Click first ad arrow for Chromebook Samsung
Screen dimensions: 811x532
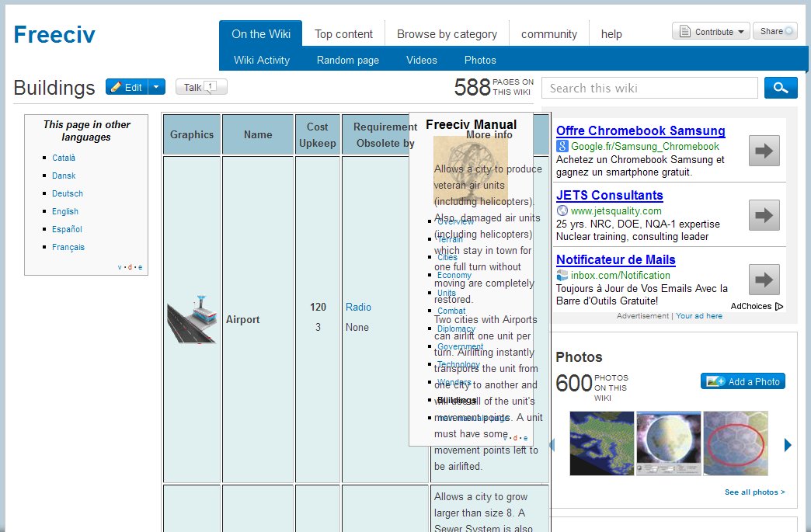764,151
